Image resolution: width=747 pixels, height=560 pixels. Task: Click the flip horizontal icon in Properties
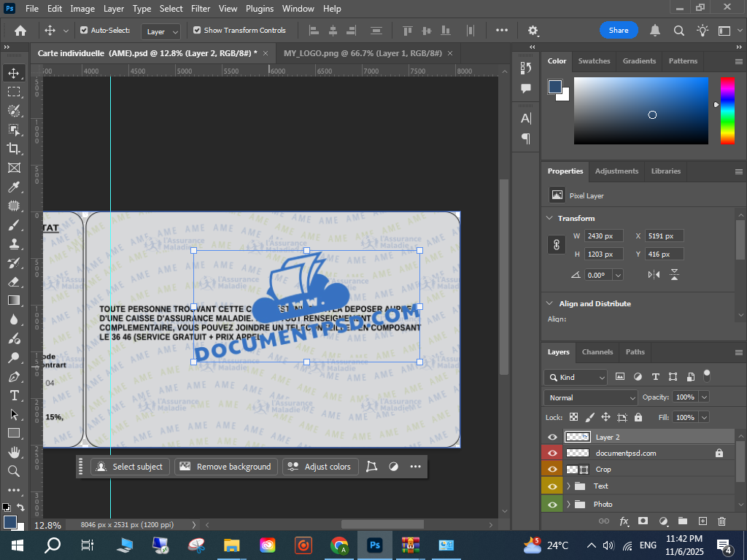click(x=654, y=275)
